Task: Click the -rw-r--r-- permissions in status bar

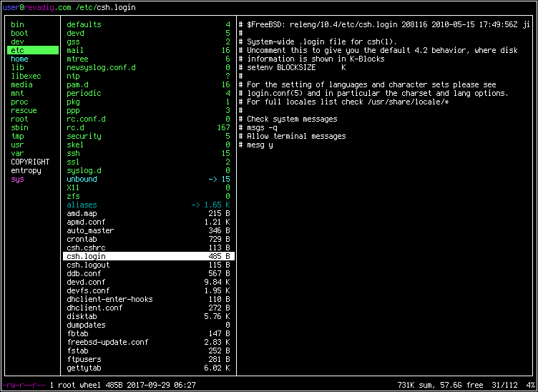Action: (x=24, y=385)
